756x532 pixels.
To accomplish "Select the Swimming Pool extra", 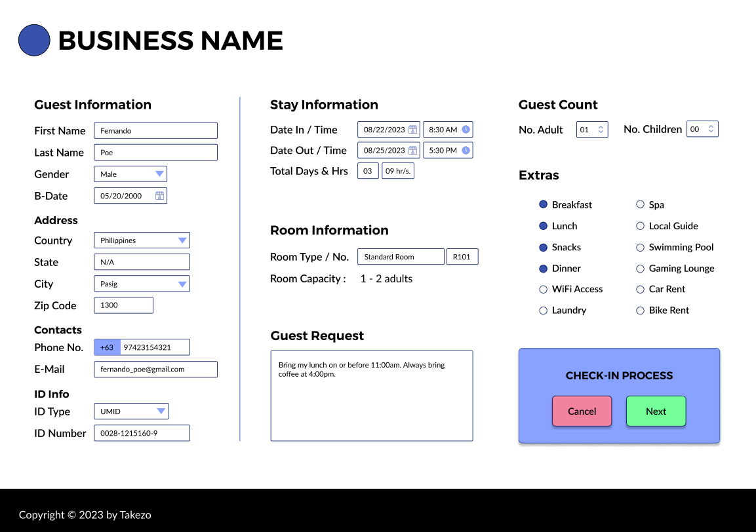I will pos(641,247).
